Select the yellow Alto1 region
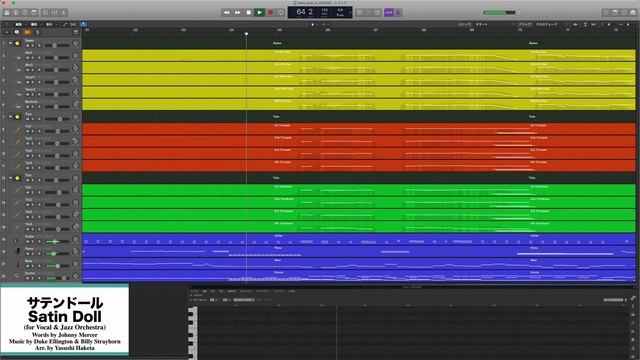 pyautogui.click(x=359, y=56)
